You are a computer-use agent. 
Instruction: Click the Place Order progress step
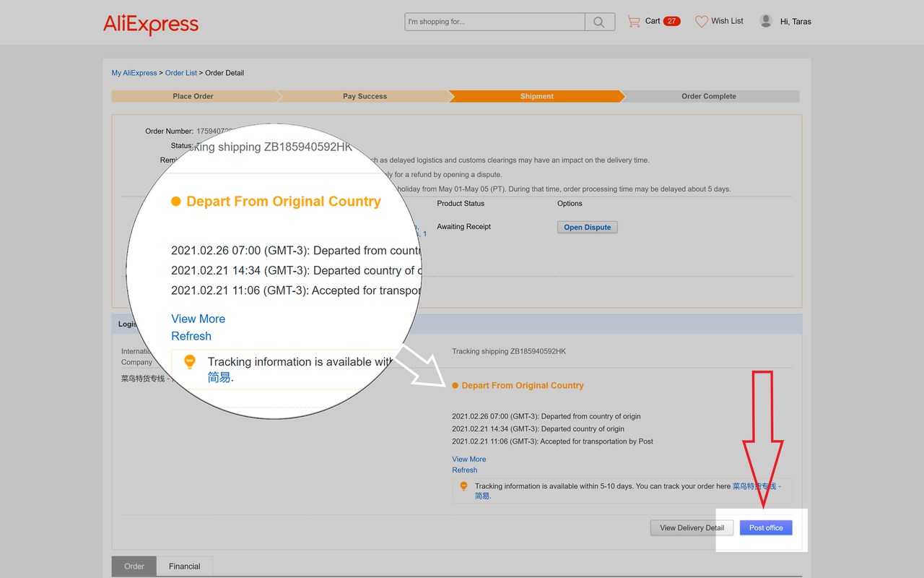pyautogui.click(x=193, y=96)
